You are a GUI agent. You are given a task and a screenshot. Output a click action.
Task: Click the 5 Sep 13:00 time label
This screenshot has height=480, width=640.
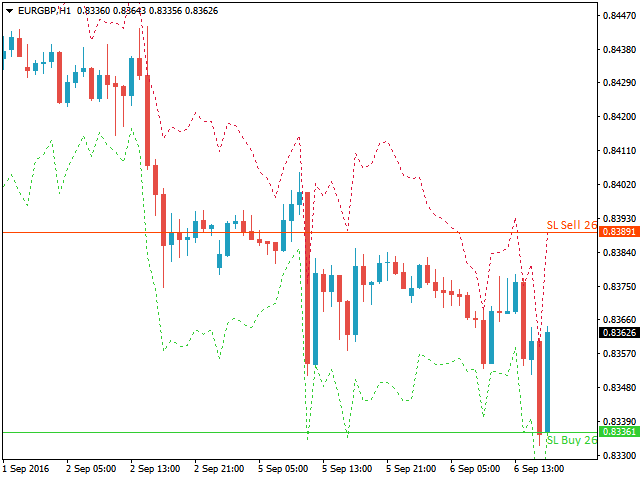[x=347, y=469]
